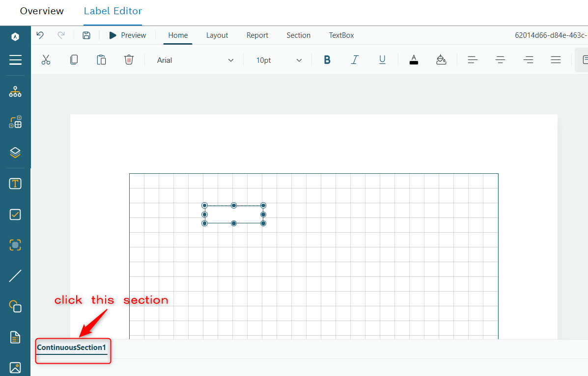Click the Paste clipboard icon

(x=101, y=60)
